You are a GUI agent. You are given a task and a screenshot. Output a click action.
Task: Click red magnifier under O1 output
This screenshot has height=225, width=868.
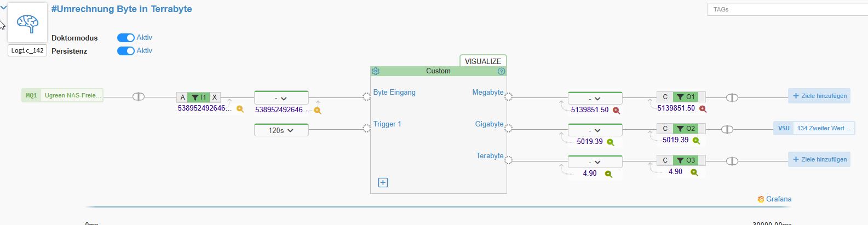point(703,109)
